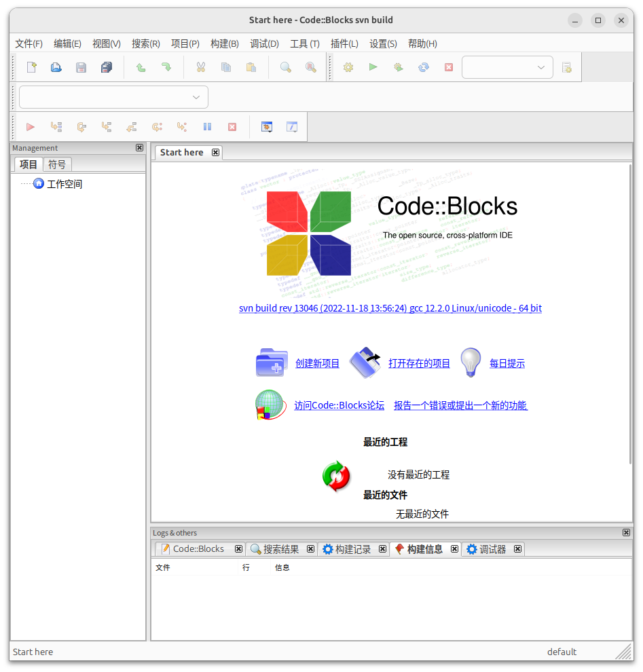This screenshot has width=643, height=672.
Task: Click the Step into instruction icon
Action: [x=182, y=127]
